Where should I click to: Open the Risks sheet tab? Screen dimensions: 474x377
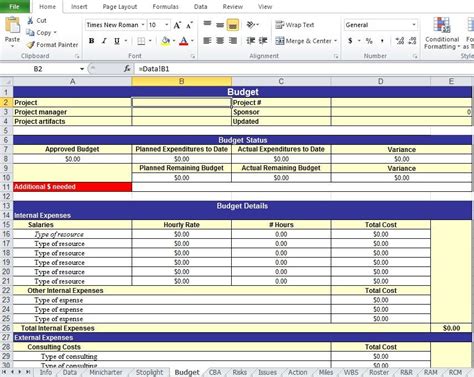tap(239, 372)
